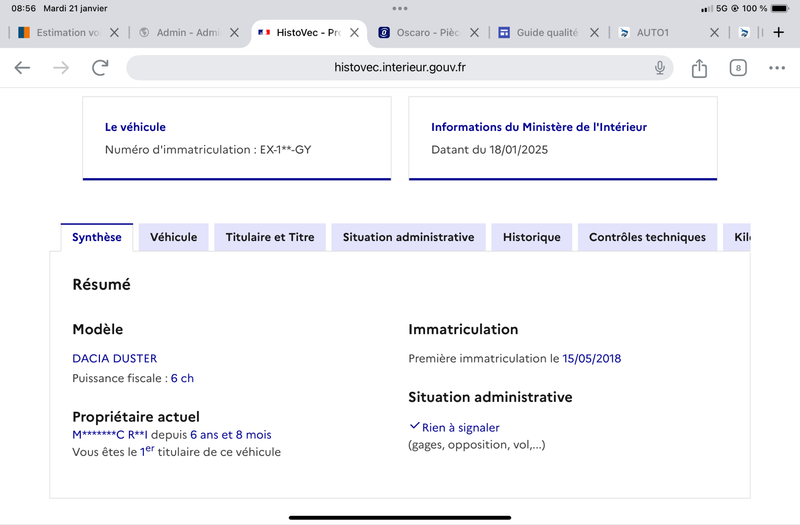The image size is (800, 525).
Task: Open the Contrôles techniques tab
Action: tap(647, 237)
